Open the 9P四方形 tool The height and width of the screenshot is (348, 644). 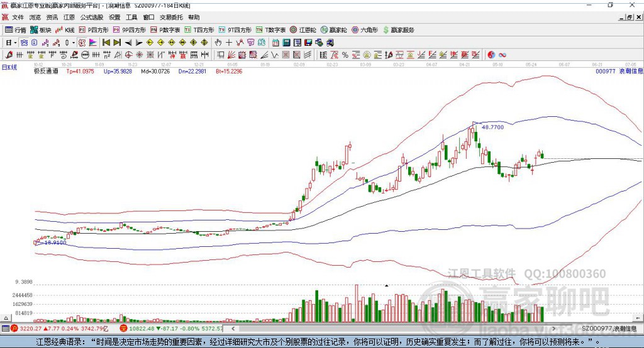click(130, 30)
